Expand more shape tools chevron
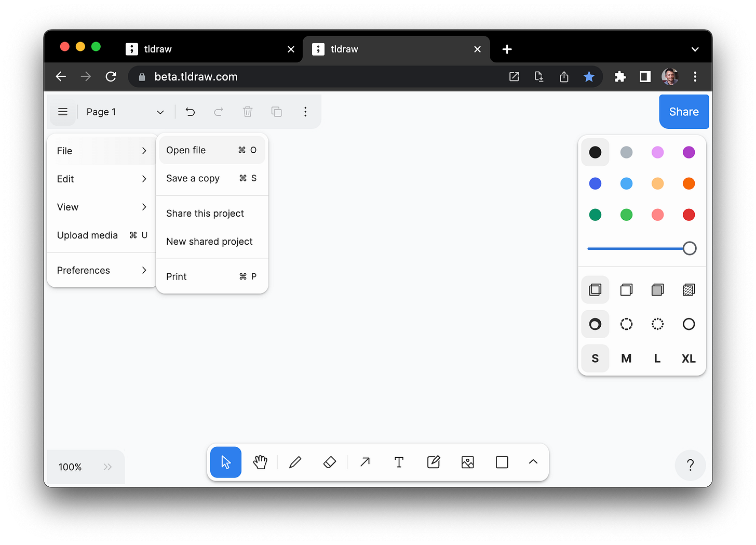 click(533, 462)
